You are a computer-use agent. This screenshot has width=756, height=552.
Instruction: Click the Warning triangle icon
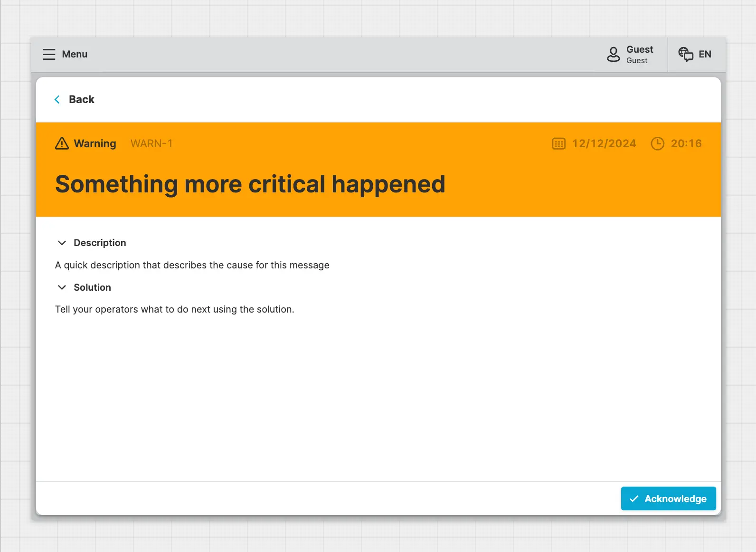[62, 143]
